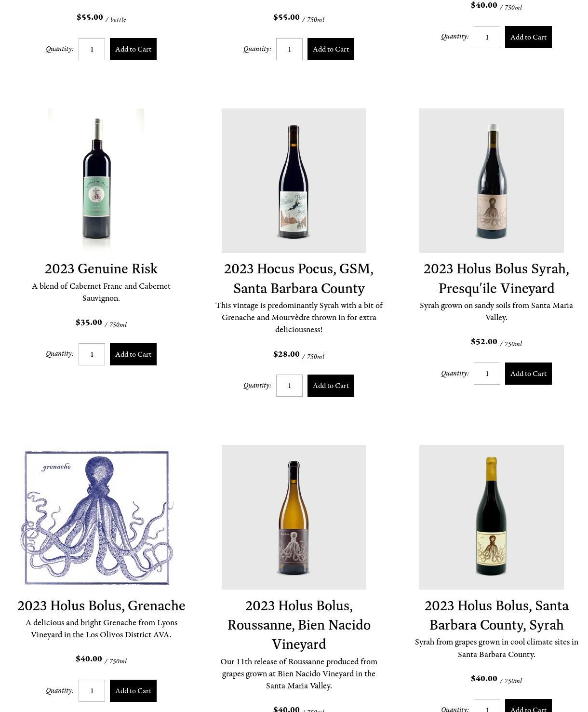Add 2023 Holus Bolus Grenache to cart
Viewport: 588px width, 712px height.
[133, 691]
